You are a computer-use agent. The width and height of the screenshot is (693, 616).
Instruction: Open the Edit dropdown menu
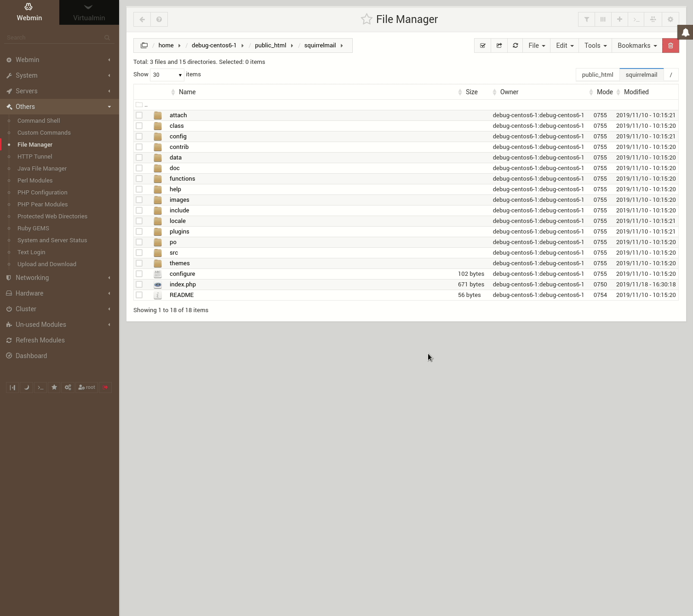(565, 46)
